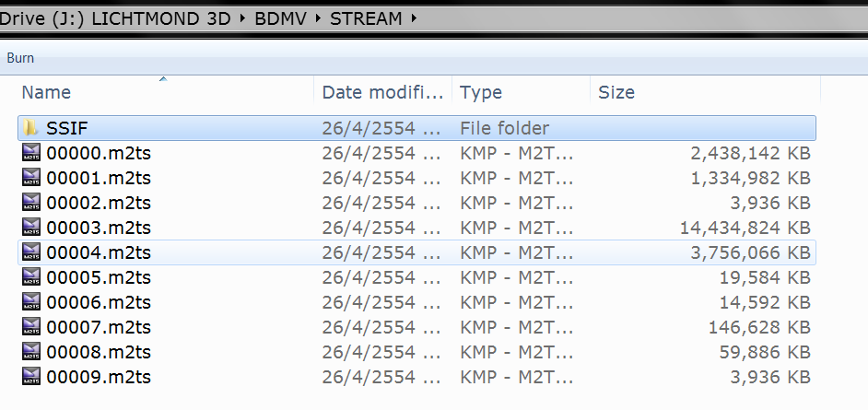
Task: Sort files by the Type column
Action: [x=481, y=92]
